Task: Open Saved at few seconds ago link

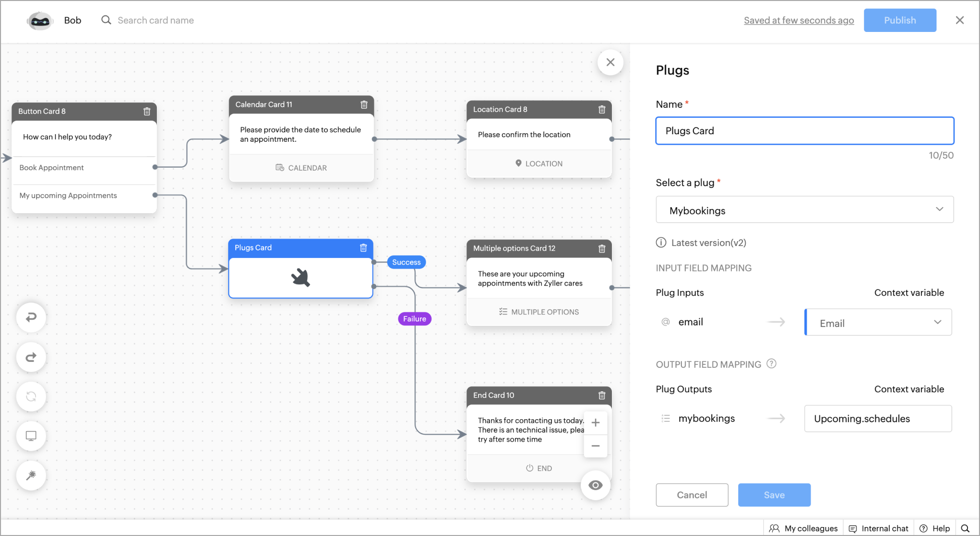Action: 798,20
